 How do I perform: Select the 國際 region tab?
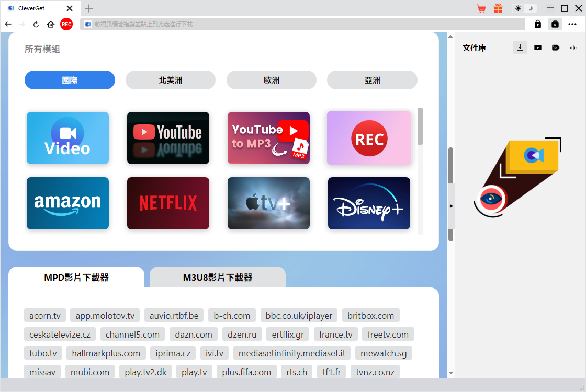coord(70,80)
